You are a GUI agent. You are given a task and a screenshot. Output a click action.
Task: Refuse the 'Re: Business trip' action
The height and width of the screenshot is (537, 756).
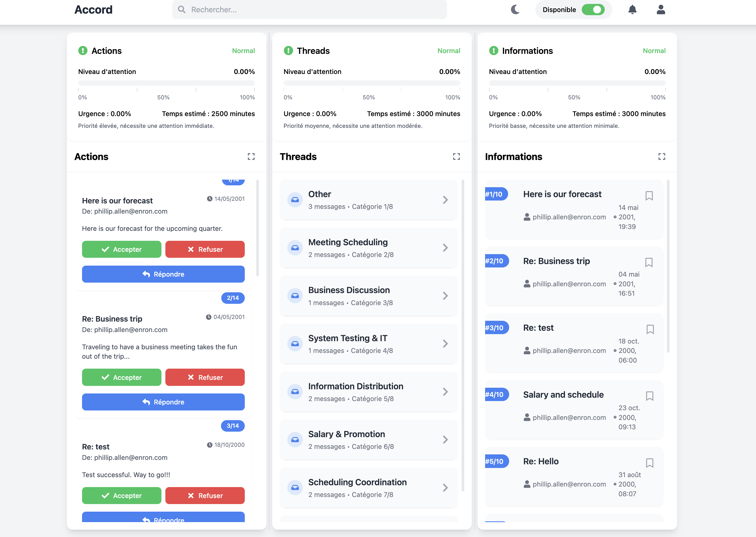tap(205, 377)
